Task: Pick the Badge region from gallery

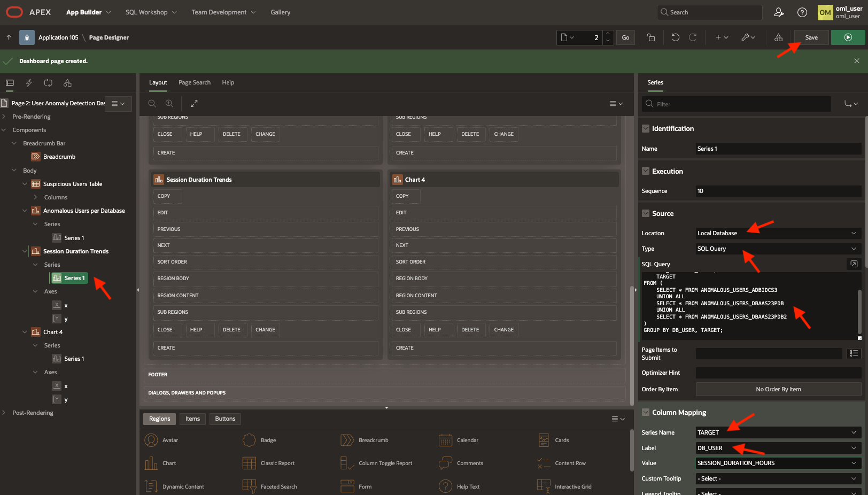Action: (x=259, y=440)
